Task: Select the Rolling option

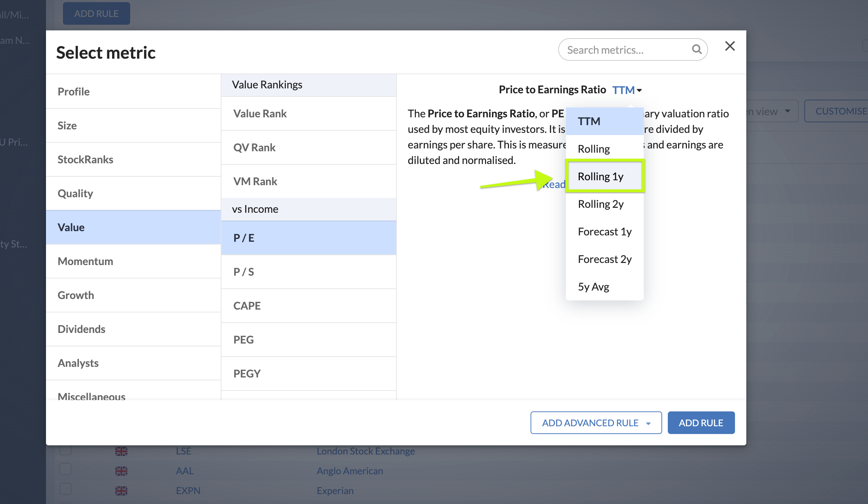Action: click(x=604, y=149)
